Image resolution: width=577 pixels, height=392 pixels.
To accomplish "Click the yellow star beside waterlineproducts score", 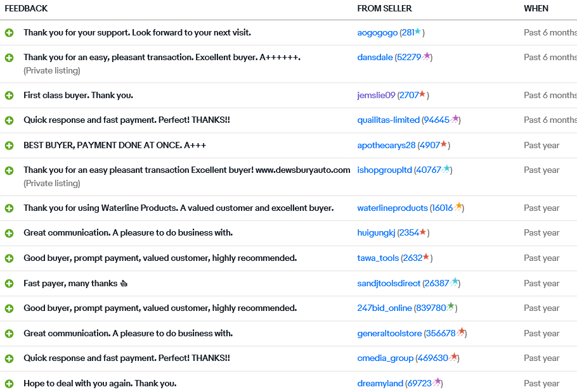I will 458,207.
